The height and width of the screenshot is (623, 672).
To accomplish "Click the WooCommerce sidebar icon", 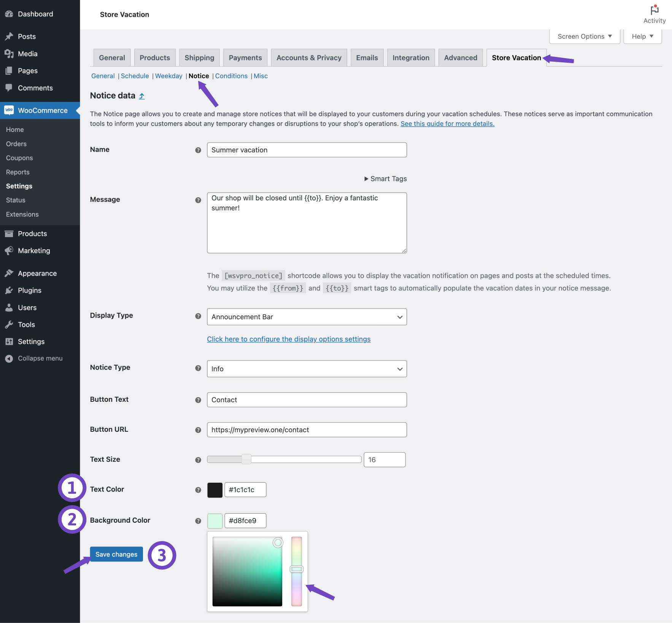I will pyautogui.click(x=9, y=110).
